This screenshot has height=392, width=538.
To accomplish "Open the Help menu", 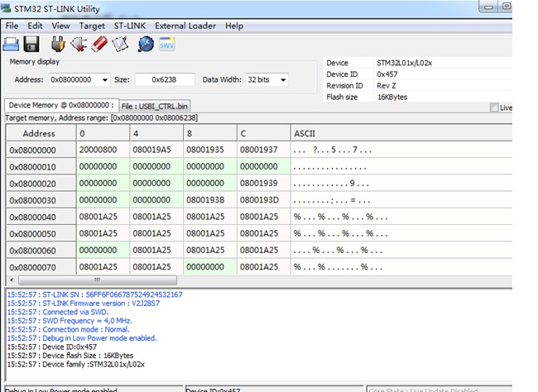I will (x=234, y=26).
